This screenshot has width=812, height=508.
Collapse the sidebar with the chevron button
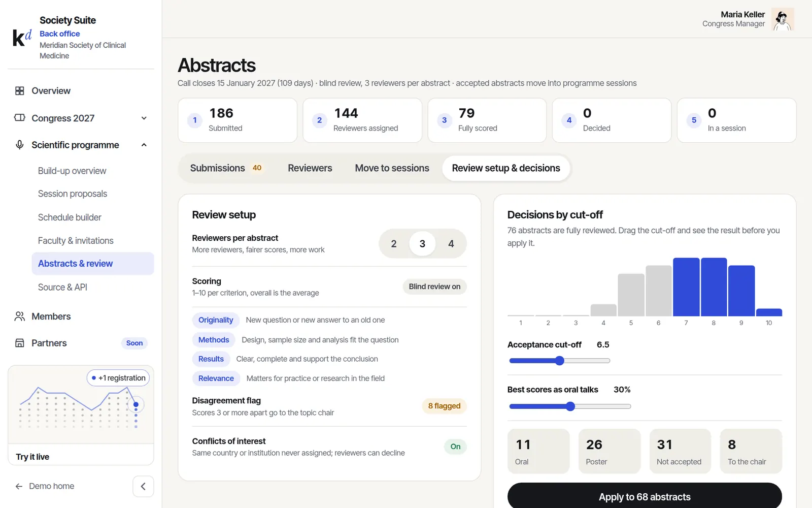143,486
